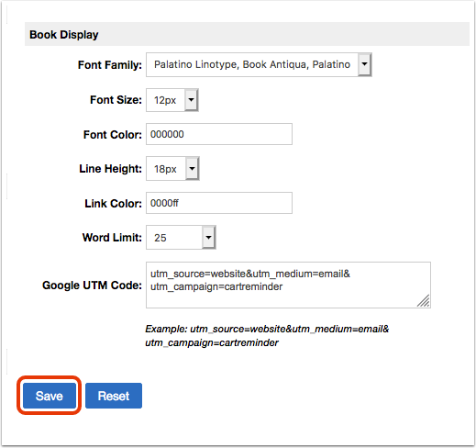Click the Line Height label

click(x=110, y=169)
